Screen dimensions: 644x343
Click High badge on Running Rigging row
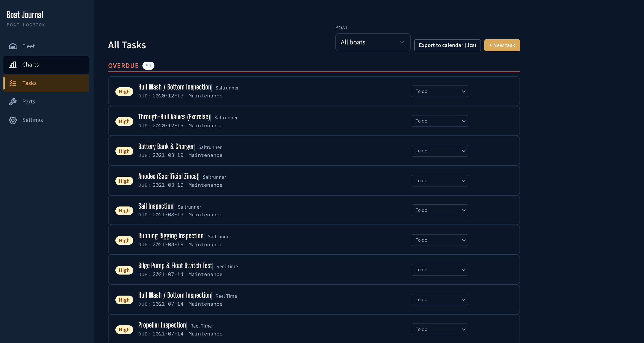124,240
